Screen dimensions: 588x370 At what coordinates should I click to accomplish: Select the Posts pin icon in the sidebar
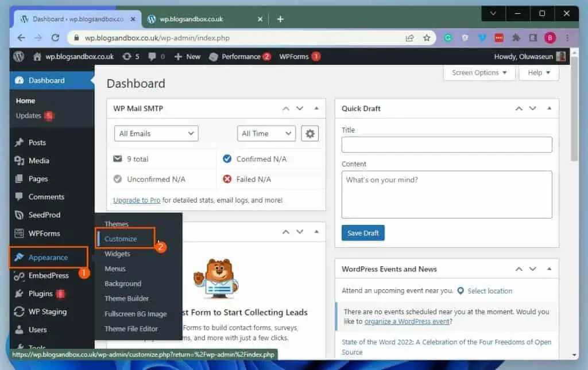pos(19,142)
